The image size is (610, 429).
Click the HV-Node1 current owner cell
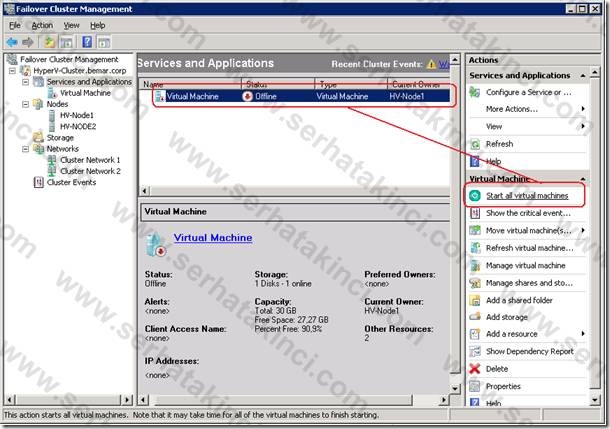tap(407, 96)
